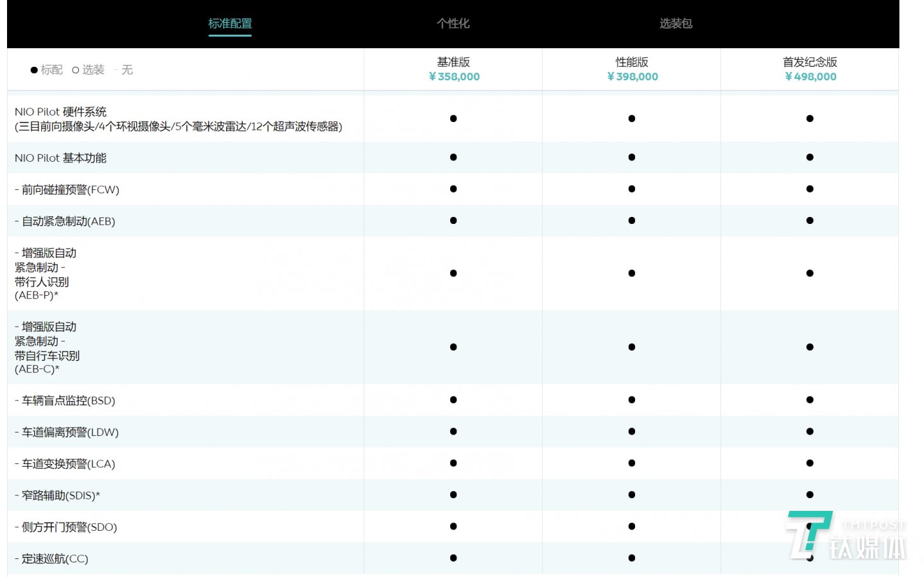Click the 无 legend label

127,70
